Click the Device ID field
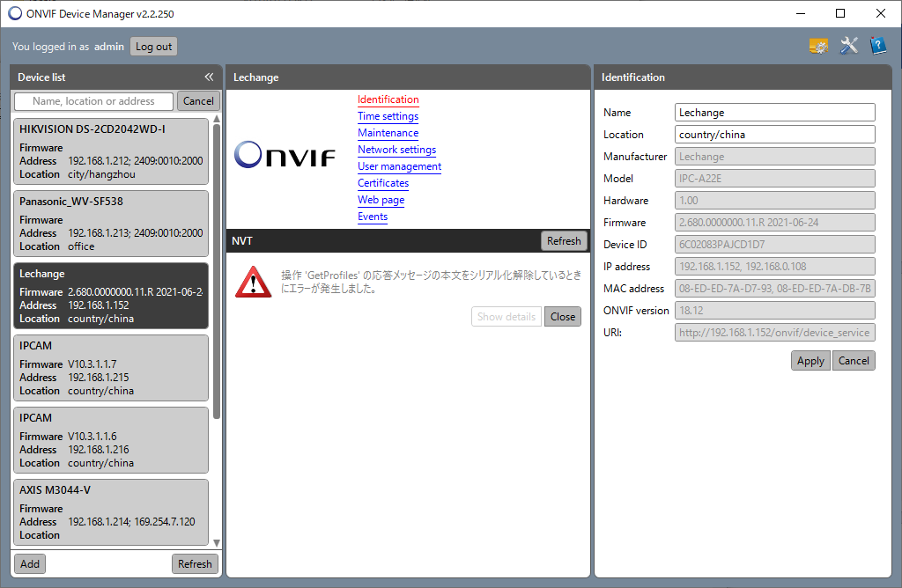Viewport: 902px width, 588px height. [x=775, y=245]
